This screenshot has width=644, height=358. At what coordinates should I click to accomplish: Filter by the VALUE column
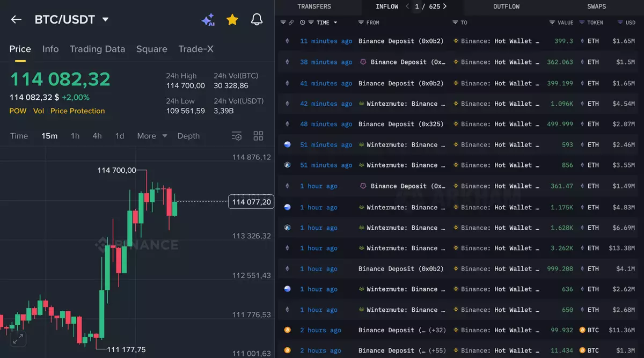point(552,23)
